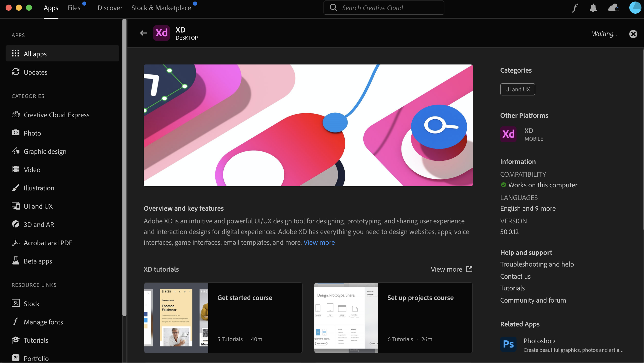The image size is (644, 363).
Task: Open the Stock & Marketplace tab
Action: (161, 8)
